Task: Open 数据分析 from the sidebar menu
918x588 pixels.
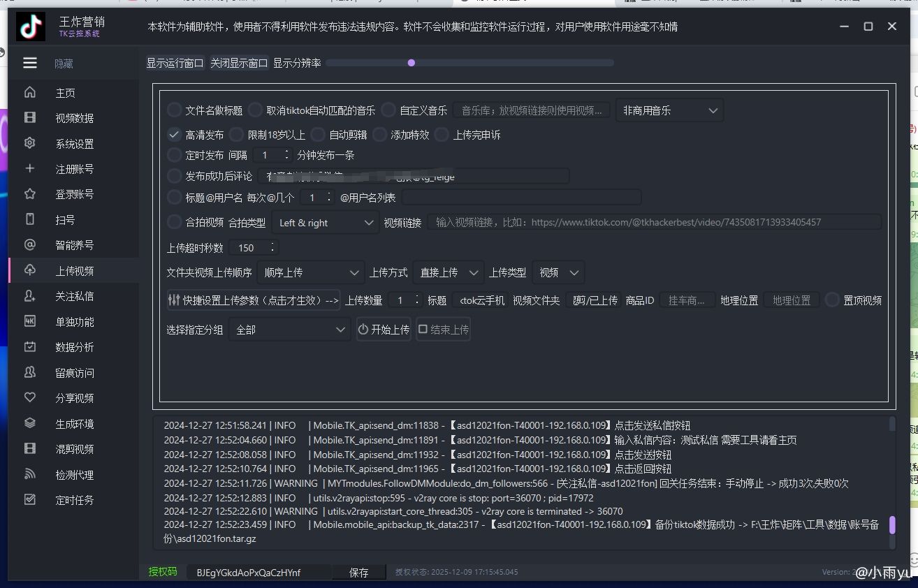Action: pyautogui.click(x=74, y=347)
